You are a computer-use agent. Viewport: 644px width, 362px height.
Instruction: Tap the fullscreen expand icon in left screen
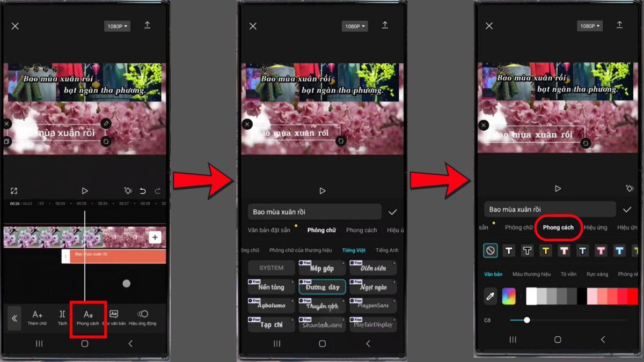tap(14, 191)
